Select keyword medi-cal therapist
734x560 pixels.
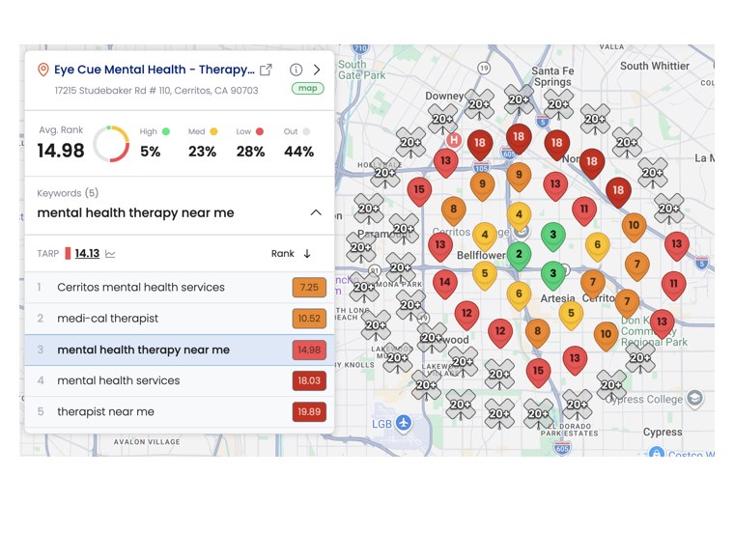[180, 319]
